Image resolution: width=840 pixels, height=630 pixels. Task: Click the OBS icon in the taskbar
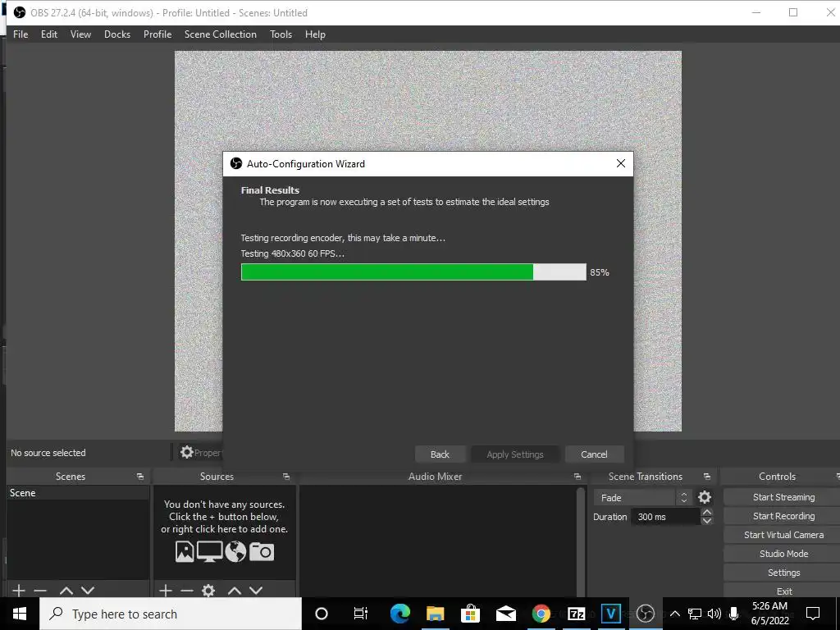(646, 614)
